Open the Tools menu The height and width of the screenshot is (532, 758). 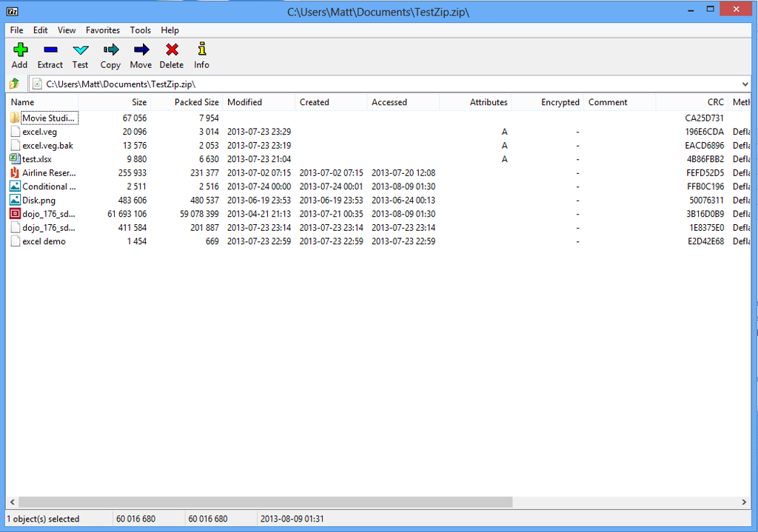pyautogui.click(x=140, y=30)
